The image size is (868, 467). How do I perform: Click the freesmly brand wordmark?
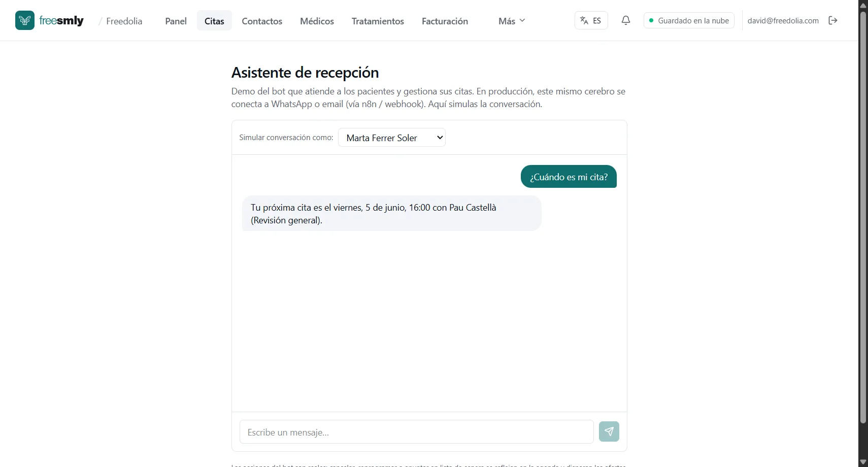[x=61, y=20]
